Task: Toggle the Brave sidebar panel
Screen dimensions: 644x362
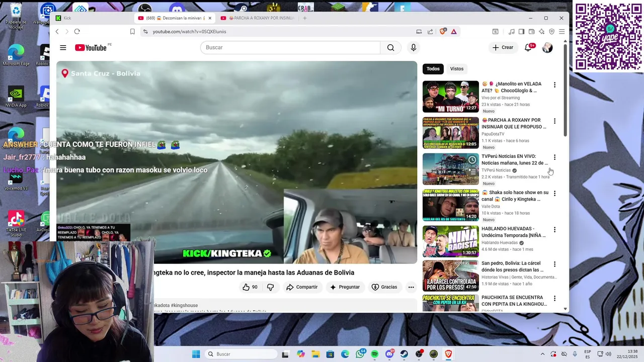Action: click(521, 32)
